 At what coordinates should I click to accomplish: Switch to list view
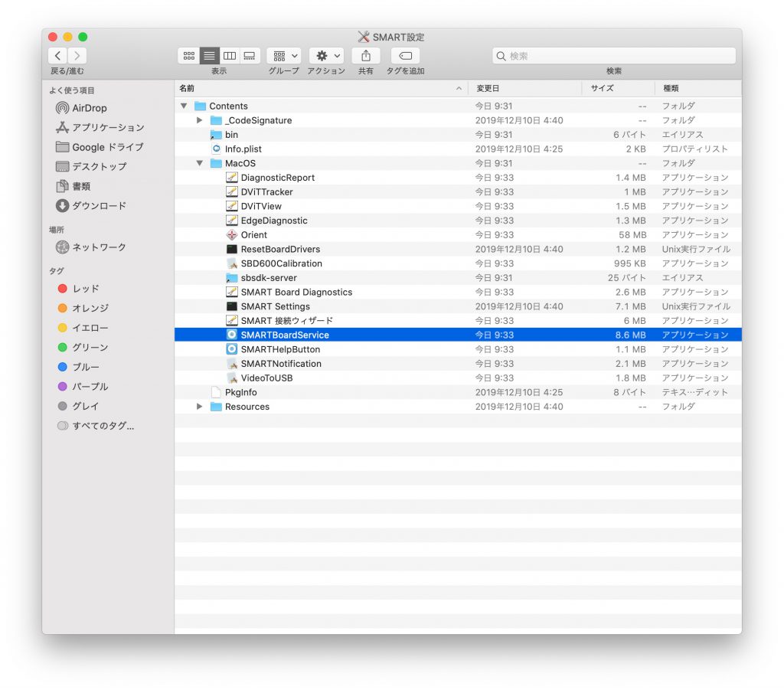pyautogui.click(x=209, y=55)
